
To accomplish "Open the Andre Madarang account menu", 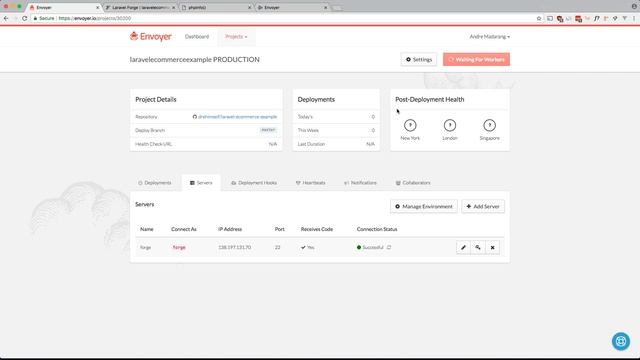I will tap(489, 36).
